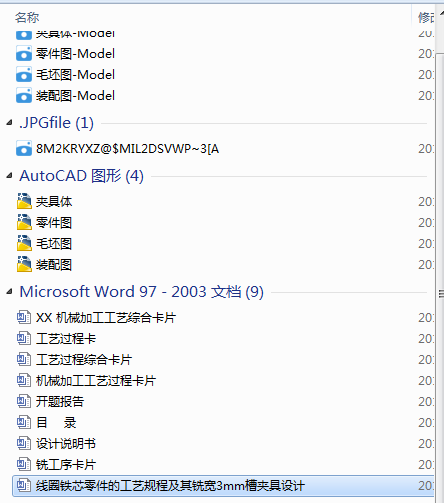Click the Word icon of 线圈铁芯零件 document
444x503 pixels.
[x=24, y=485]
